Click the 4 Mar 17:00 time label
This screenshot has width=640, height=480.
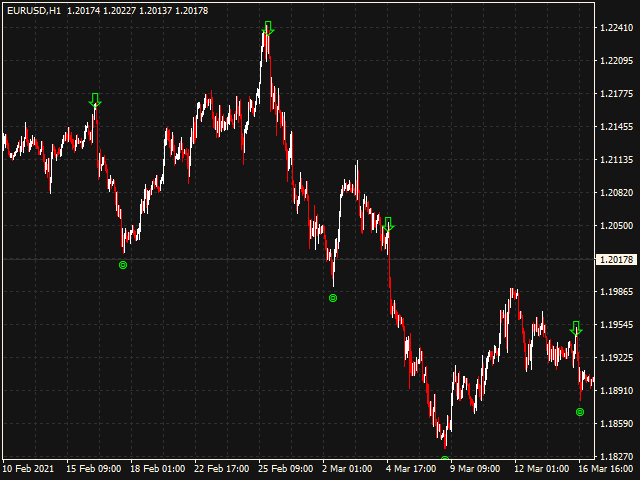(x=411, y=469)
